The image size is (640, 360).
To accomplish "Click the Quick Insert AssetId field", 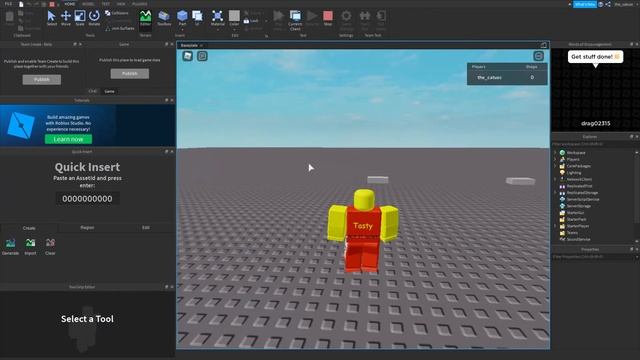I will [87, 199].
